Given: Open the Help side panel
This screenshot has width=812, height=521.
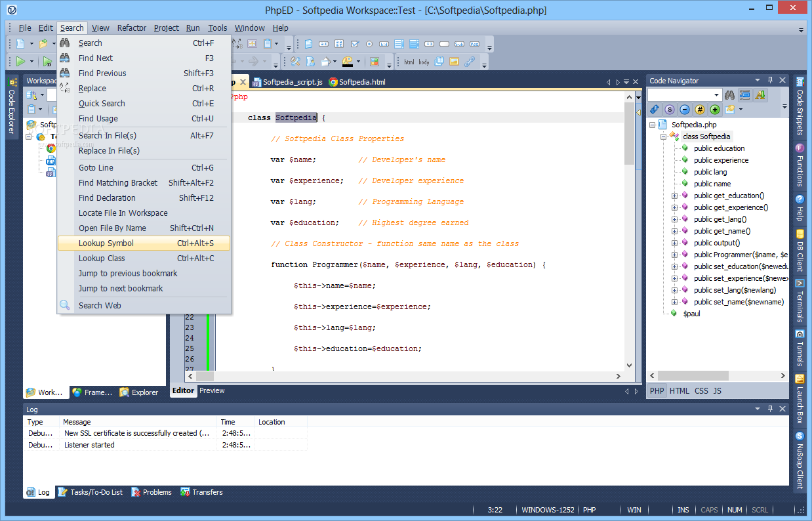Looking at the screenshot, I should [x=800, y=207].
